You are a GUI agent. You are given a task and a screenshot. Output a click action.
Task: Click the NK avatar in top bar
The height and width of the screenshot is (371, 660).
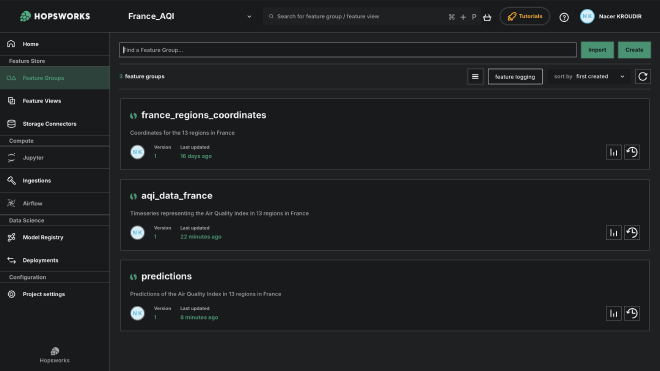(x=587, y=16)
